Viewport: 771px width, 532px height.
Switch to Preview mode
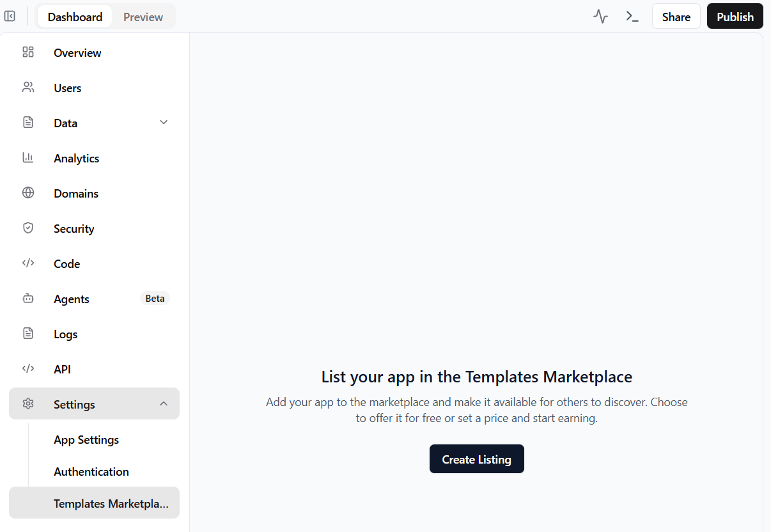tap(142, 17)
